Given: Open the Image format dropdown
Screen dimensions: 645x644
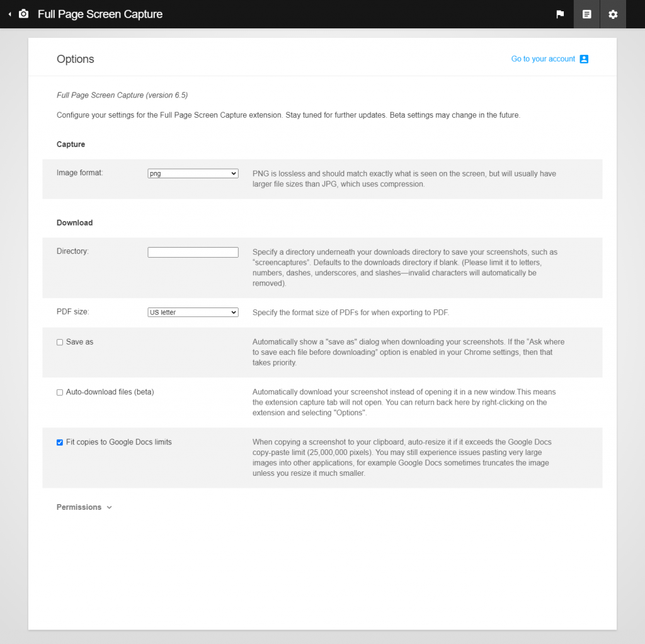Looking at the screenshot, I should (193, 174).
